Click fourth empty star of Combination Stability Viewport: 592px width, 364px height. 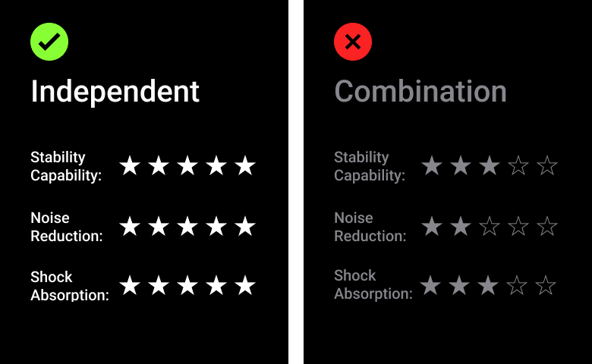518,166
